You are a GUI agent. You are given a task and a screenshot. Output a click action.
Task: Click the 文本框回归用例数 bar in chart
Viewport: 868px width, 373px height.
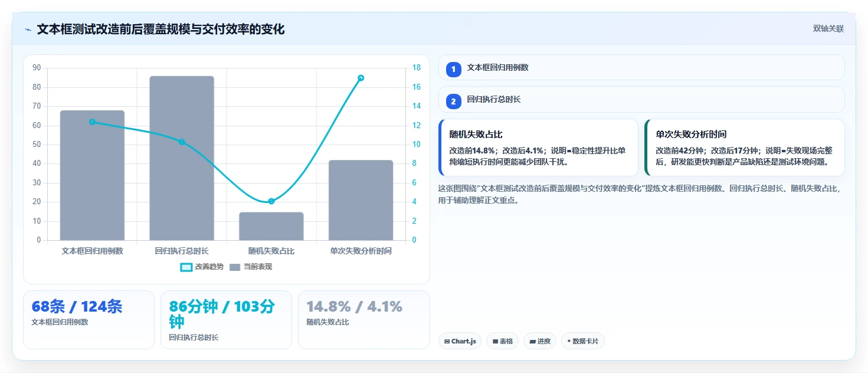coord(92,175)
